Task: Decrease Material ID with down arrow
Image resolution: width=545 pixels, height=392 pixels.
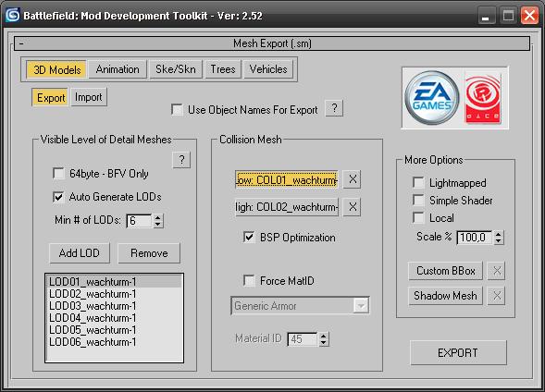Action: (x=324, y=343)
